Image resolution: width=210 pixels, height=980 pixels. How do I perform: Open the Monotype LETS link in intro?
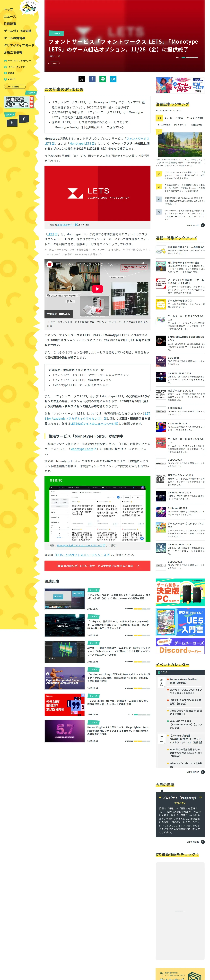(82, 143)
